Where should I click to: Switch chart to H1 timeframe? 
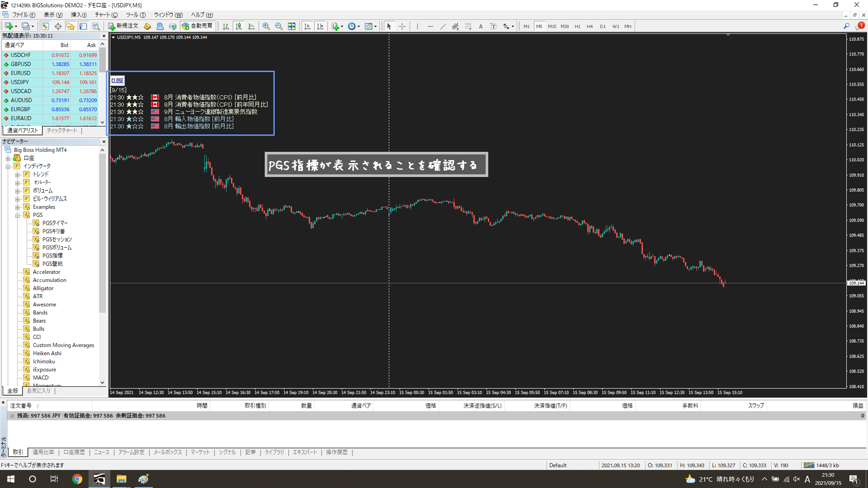coord(577,26)
